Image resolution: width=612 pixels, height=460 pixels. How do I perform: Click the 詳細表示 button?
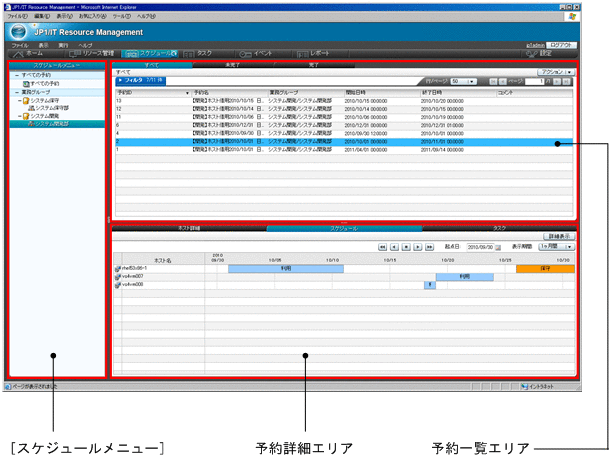559,236
